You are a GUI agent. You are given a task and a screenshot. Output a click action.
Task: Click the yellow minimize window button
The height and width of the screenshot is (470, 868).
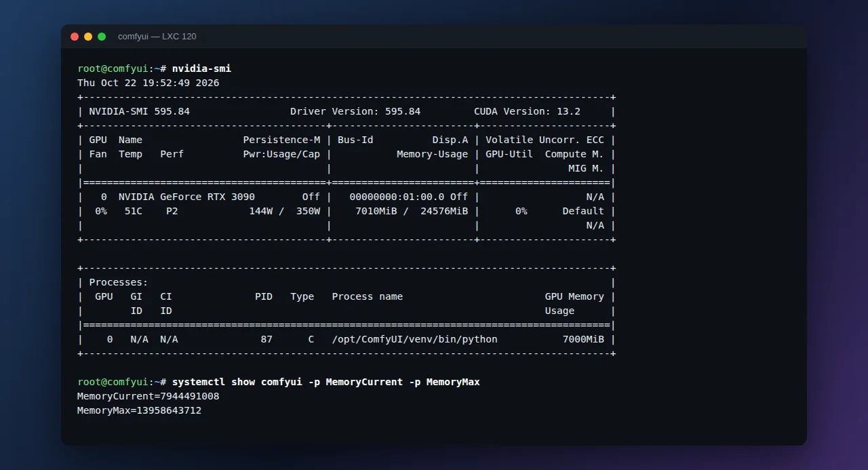[88, 37]
